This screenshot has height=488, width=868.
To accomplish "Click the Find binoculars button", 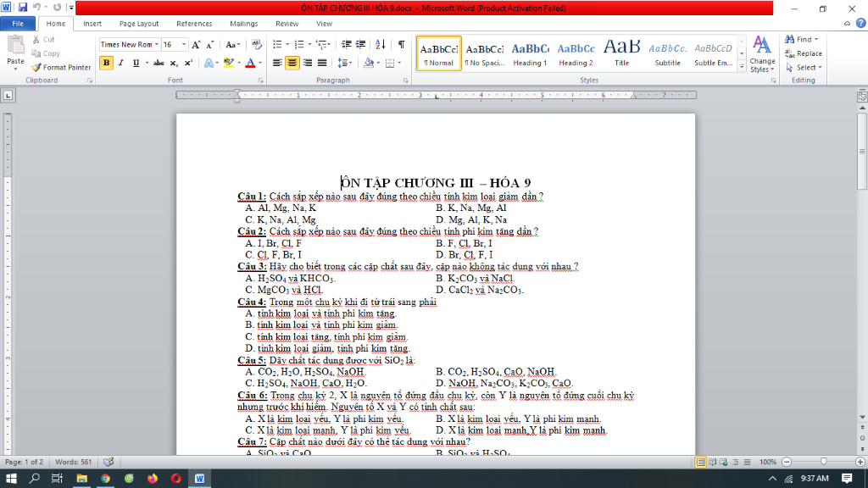I will [801, 39].
